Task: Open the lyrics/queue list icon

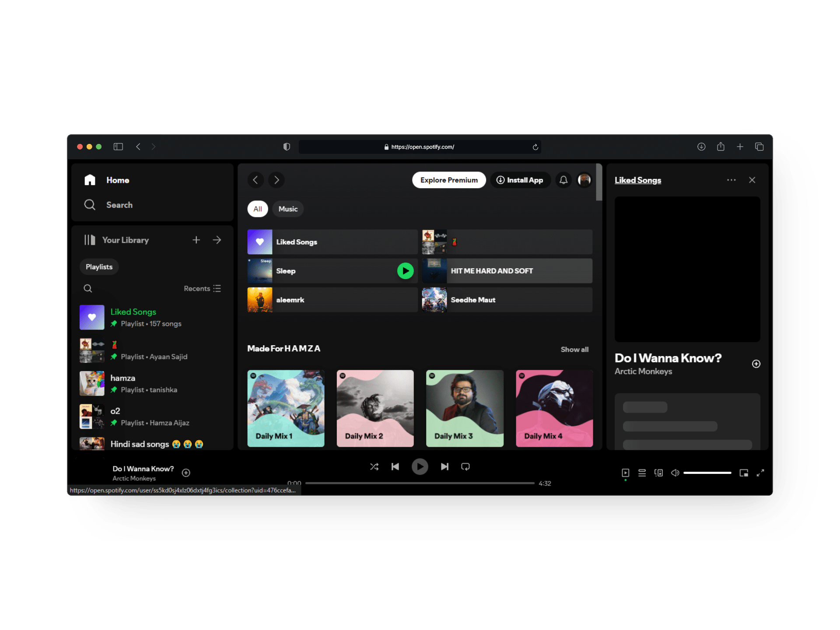Action: (x=642, y=472)
